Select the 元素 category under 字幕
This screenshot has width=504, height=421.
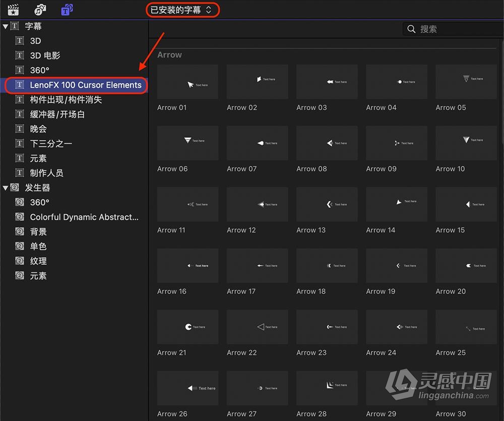(x=38, y=159)
